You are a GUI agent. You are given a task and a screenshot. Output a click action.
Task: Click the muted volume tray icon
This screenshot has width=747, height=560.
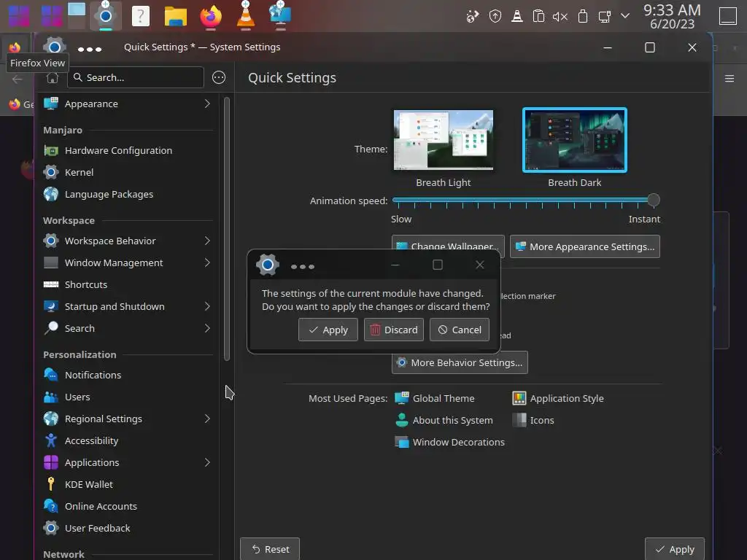[560, 17]
